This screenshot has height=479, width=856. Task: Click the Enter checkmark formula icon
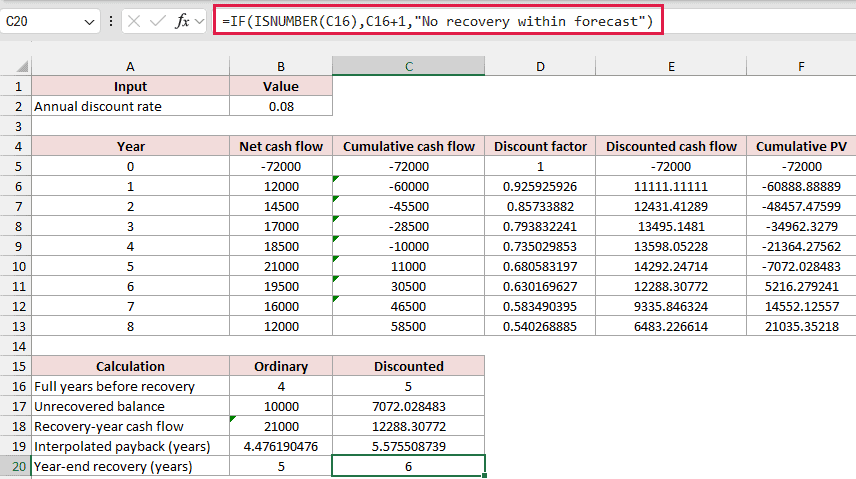click(x=158, y=21)
